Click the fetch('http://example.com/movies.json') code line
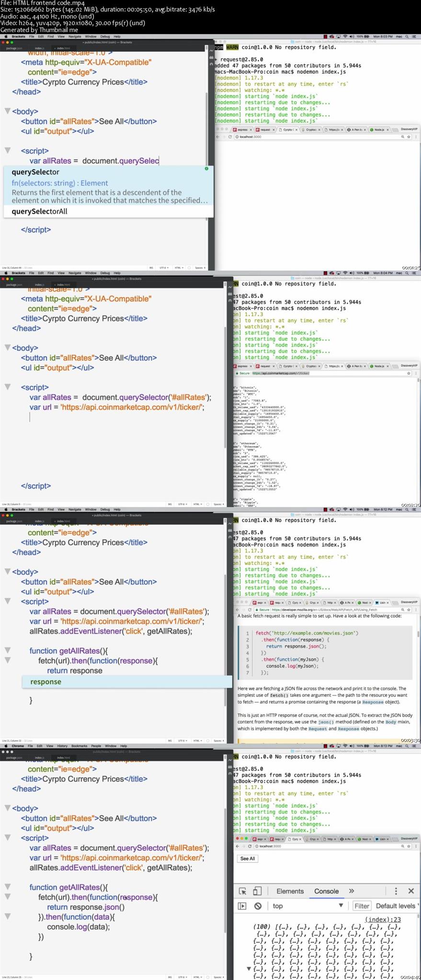Image resolution: width=421 pixels, height=980 pixels. point(307,633)
